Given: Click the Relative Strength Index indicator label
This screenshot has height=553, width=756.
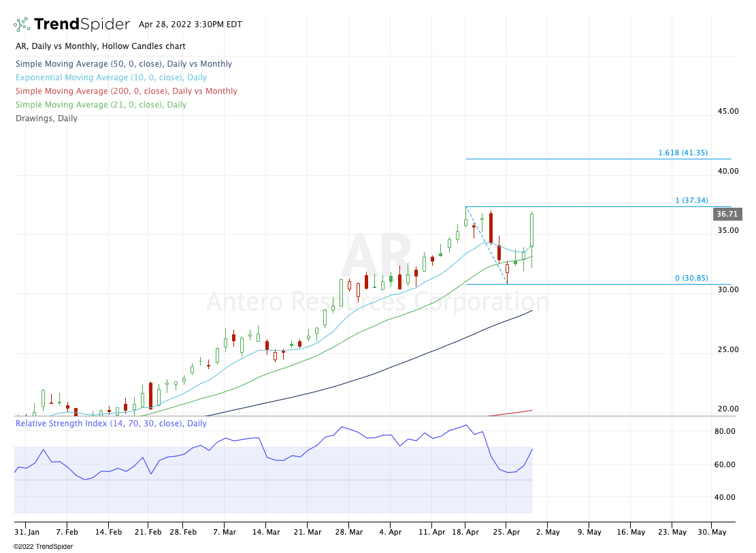Looking at the screenshot, I should point(111,423).
